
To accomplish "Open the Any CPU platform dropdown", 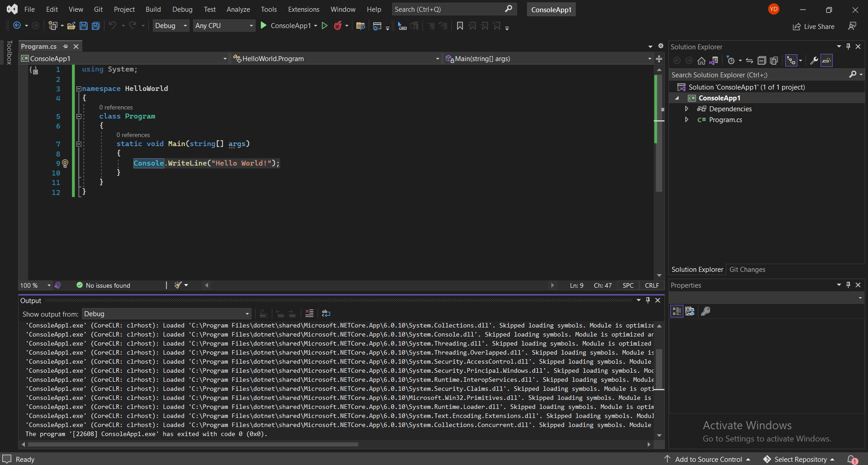I will pos(224,26).
